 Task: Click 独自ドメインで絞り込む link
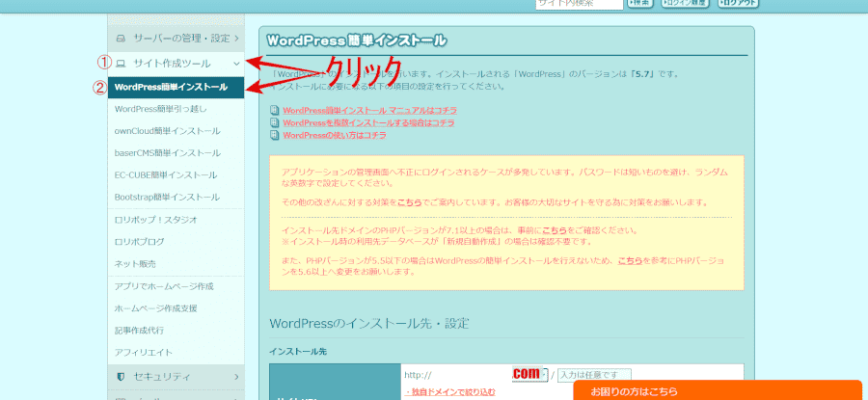click(450, 392)
